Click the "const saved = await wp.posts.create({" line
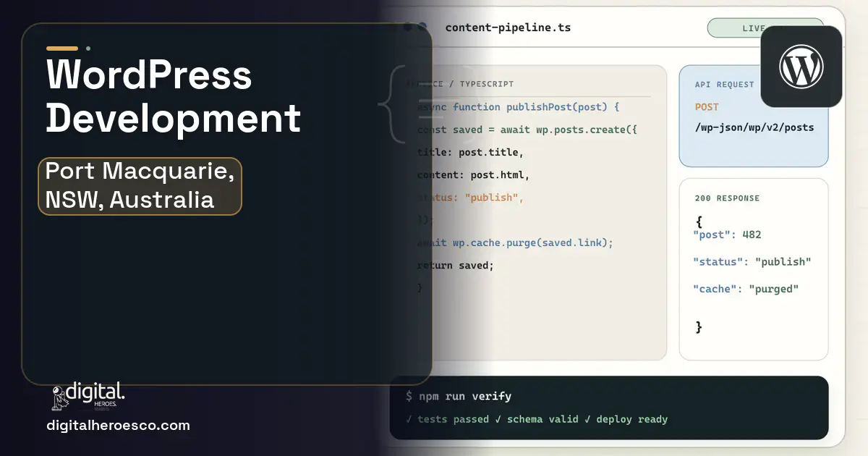The width and height of the screenshot is (868, 456). 527,130
